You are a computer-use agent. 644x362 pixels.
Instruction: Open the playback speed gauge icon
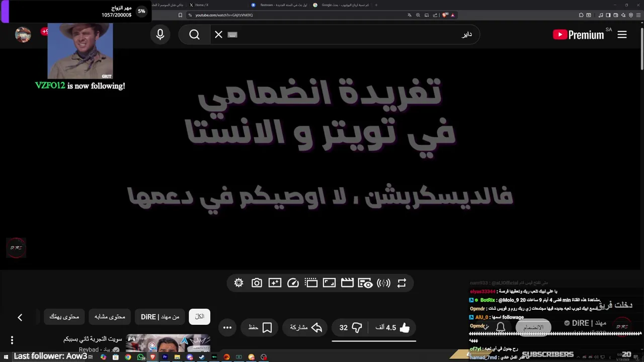(293, 283)
